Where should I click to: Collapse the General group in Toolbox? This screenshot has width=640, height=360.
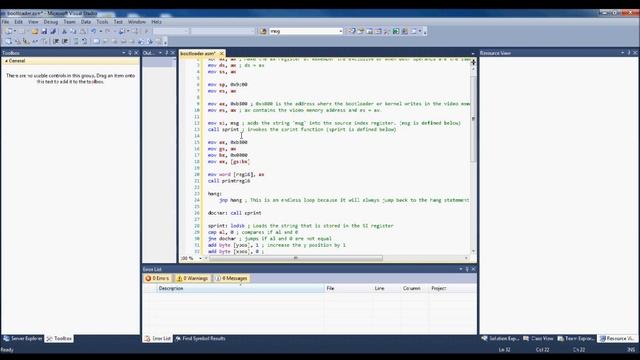pyautogui.click(x=6, y=61)
